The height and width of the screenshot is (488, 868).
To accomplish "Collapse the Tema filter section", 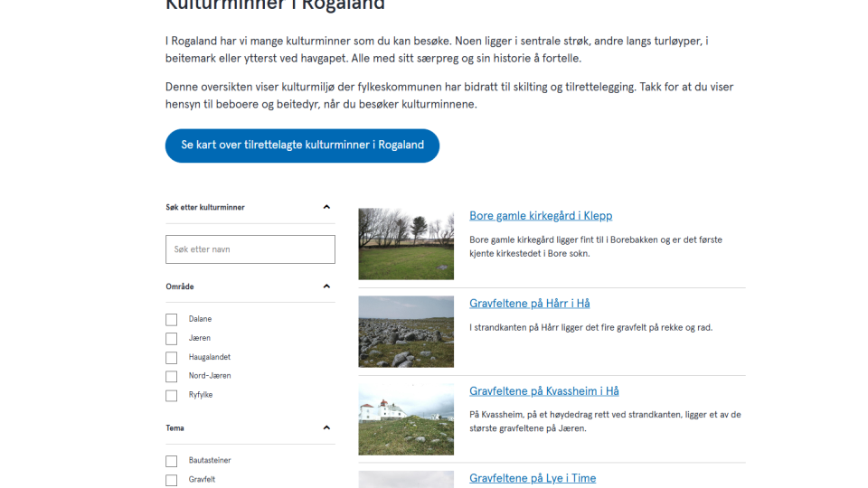I will point(326,427).
